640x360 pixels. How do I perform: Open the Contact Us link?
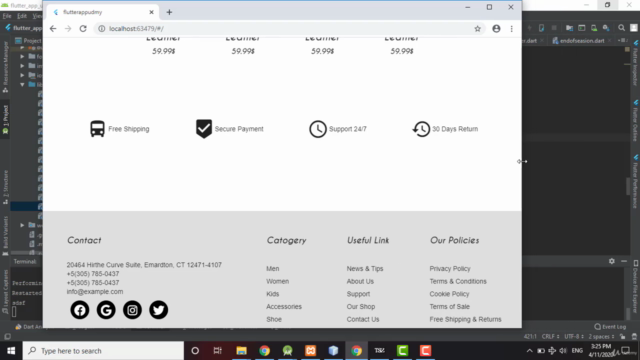(363, 319)
